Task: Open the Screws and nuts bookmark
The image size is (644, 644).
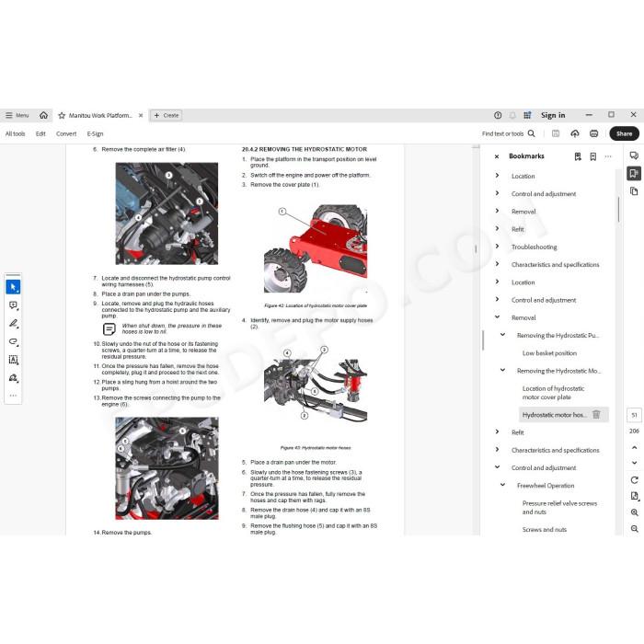Action: (x=545, y=530)
